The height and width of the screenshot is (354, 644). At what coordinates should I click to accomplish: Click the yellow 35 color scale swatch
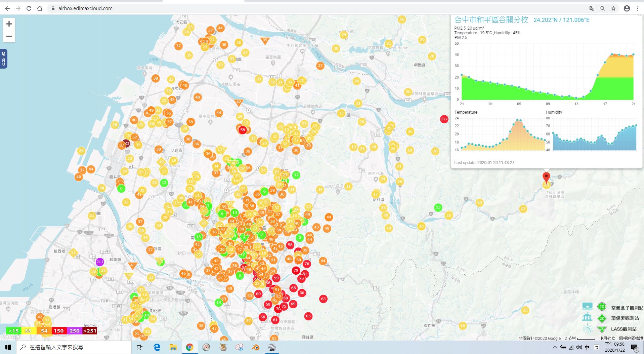(x=29, y=331)
